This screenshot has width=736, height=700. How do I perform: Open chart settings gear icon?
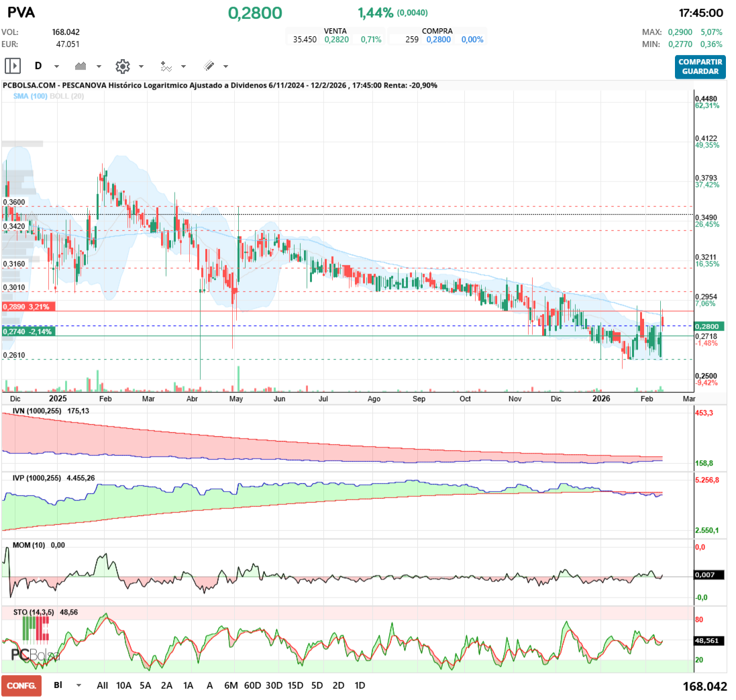[x=122, y=66]
